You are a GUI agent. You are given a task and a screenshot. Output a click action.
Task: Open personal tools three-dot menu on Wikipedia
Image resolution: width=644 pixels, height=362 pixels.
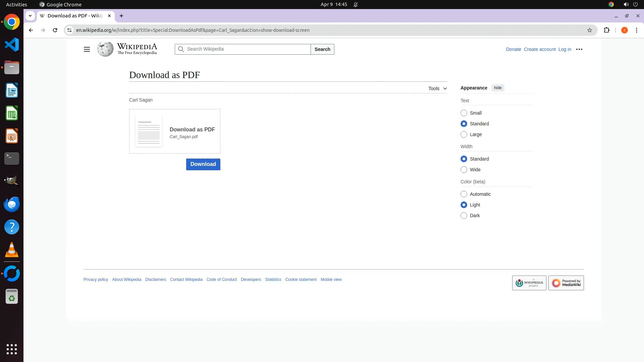(579, 49)
